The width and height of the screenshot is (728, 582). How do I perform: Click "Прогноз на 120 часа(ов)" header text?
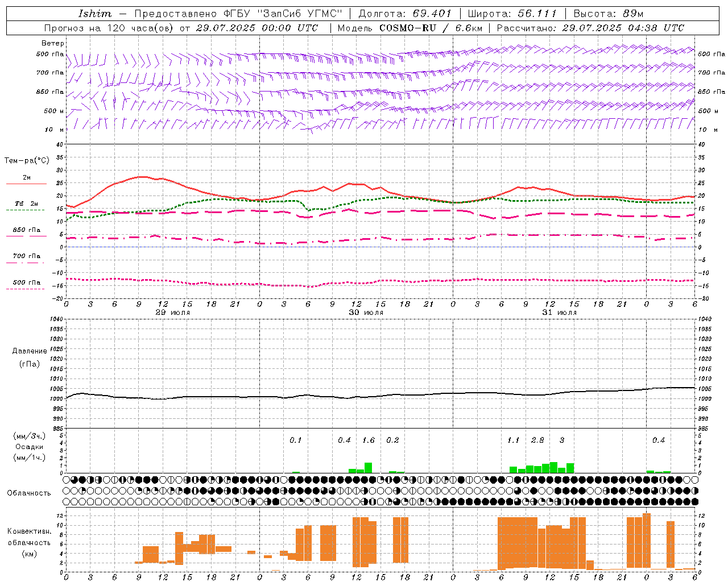pyautogui.click(x=110, y=28)
